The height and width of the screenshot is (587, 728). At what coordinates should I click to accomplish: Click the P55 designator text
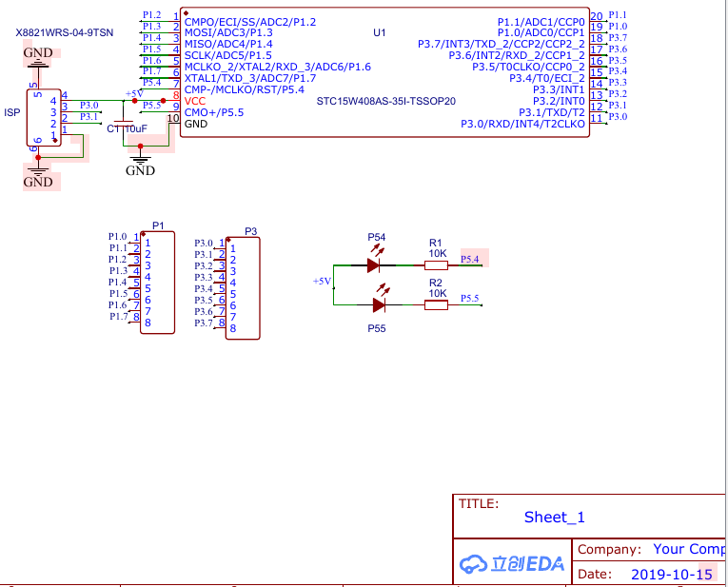coord(377,328)
